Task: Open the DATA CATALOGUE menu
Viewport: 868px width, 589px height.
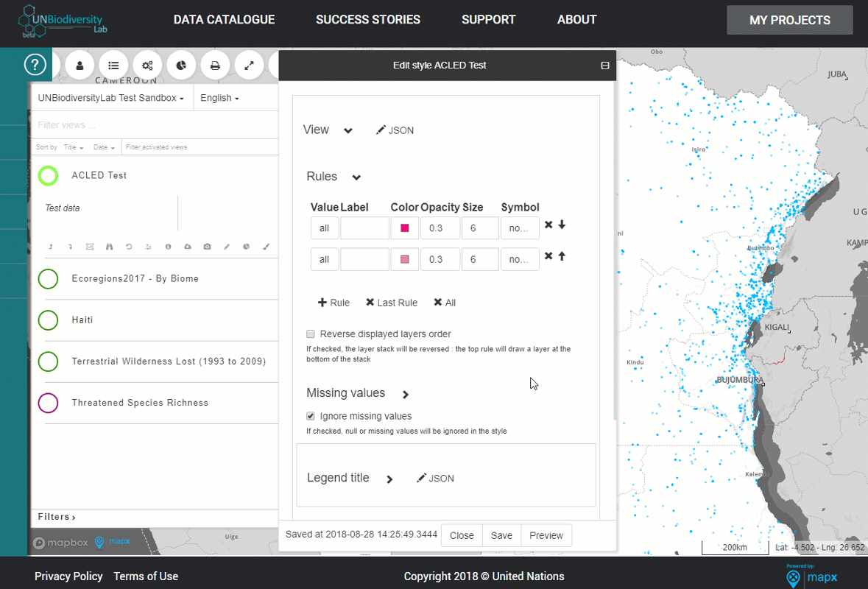Action: point(225,20)
